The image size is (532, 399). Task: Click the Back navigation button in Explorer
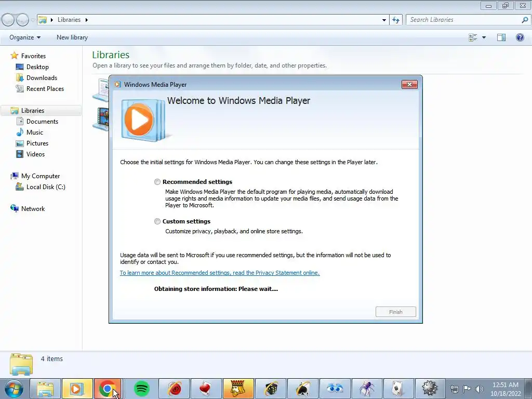pos(8,20)
